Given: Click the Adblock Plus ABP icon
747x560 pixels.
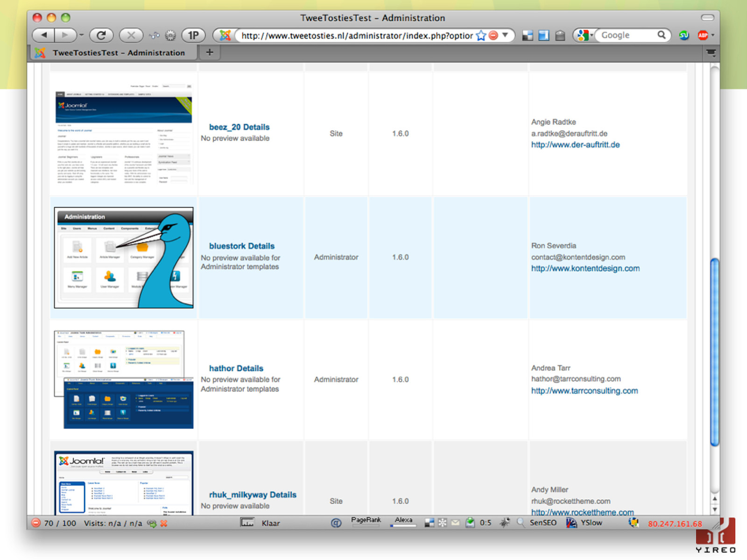Looking at the screenshot, I should point(703,35).
